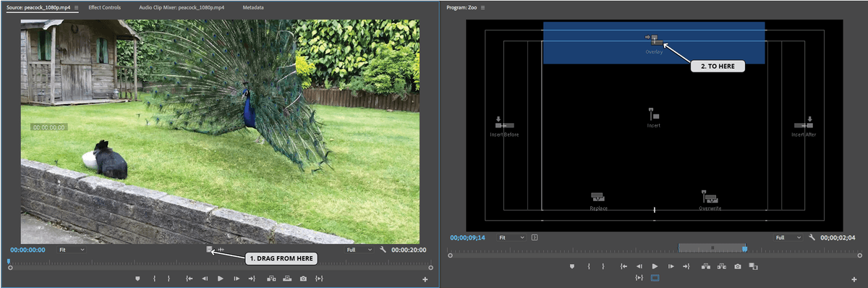Image resolution: width=868 pixels, height=288 pixels.
Task: Toggle Comparison View in Program monitor
Action: (753, 266)
